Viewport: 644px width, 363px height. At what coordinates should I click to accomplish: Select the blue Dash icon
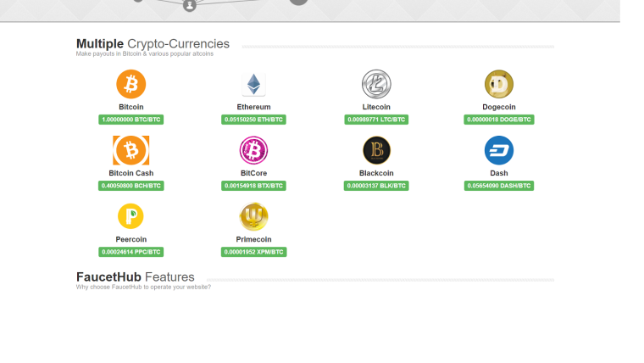point(499,150)
